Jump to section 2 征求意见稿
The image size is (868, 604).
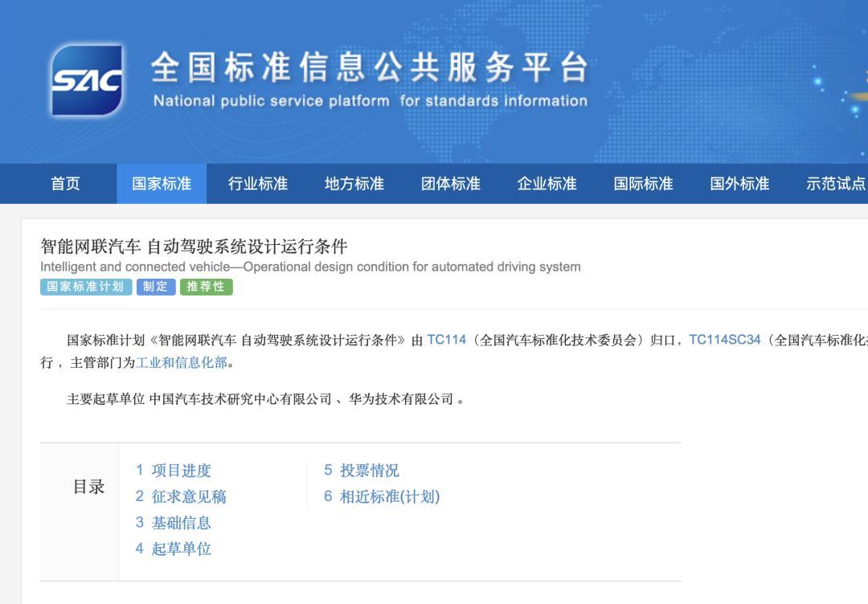pos(181,496)
